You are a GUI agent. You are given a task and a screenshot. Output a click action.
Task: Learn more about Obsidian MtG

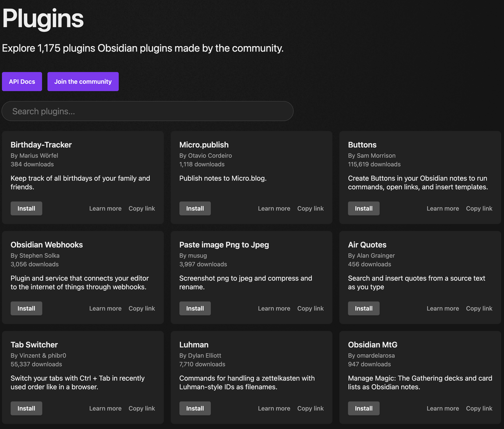[443, 408]
